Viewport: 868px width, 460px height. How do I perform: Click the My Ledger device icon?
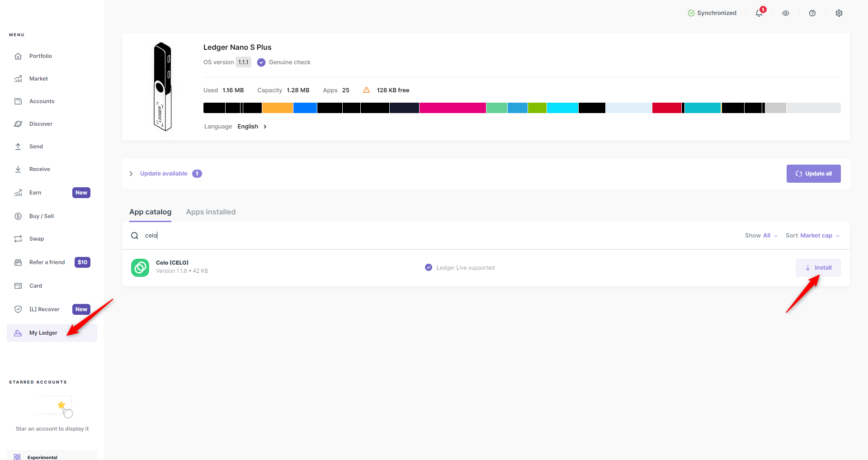point(18,333)
